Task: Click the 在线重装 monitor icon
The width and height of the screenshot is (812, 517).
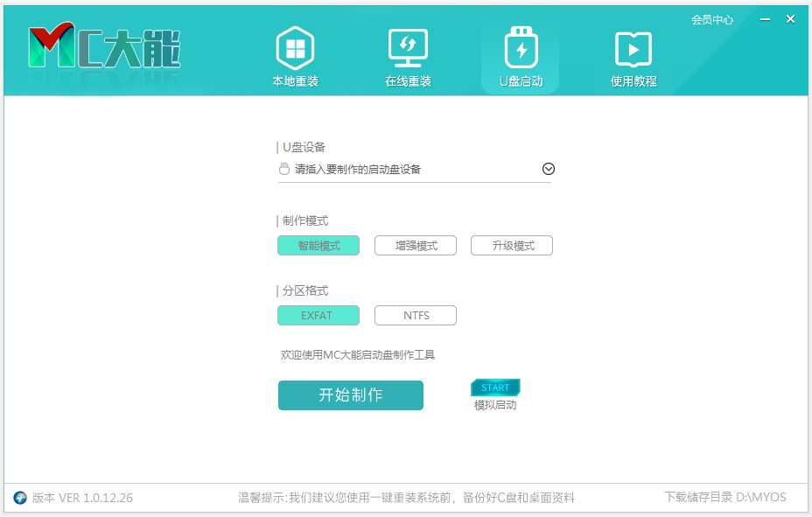Action: pyautogui.click(x=408, y=48)
